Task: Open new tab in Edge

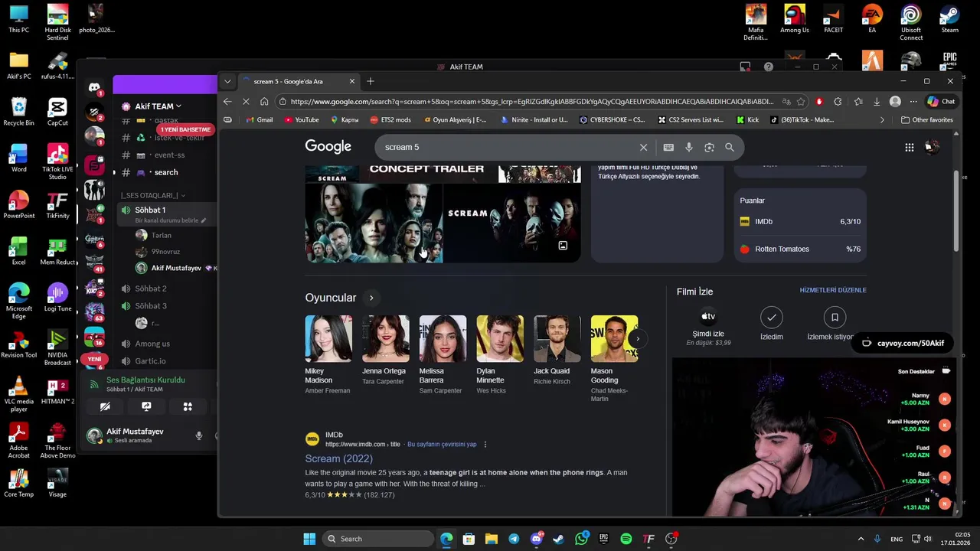Action: point(371,81)
